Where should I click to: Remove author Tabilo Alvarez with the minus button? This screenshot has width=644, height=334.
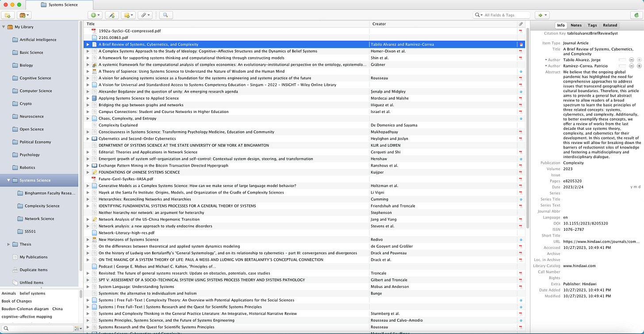tap(631, 59)
